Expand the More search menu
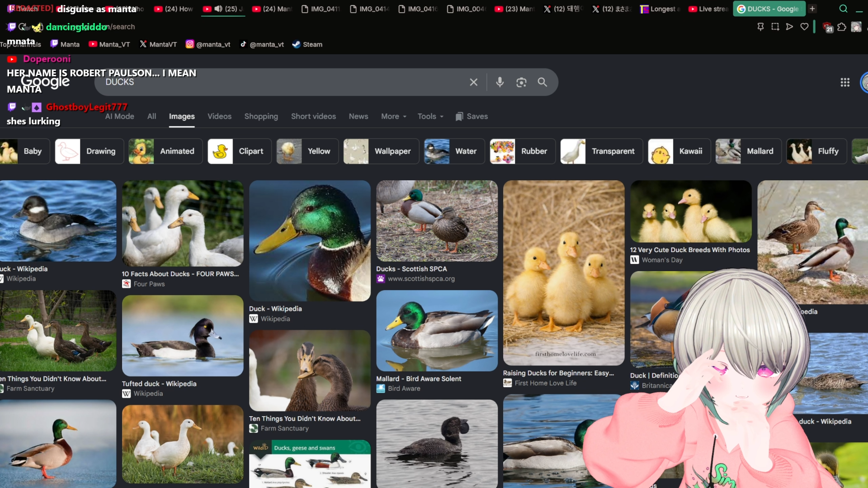868x488 pixels. [x=394, y=117]
